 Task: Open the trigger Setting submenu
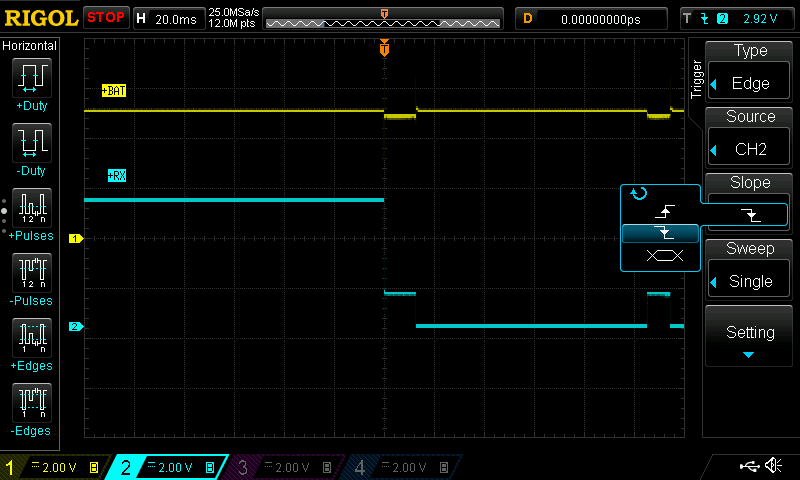[749, 336]
